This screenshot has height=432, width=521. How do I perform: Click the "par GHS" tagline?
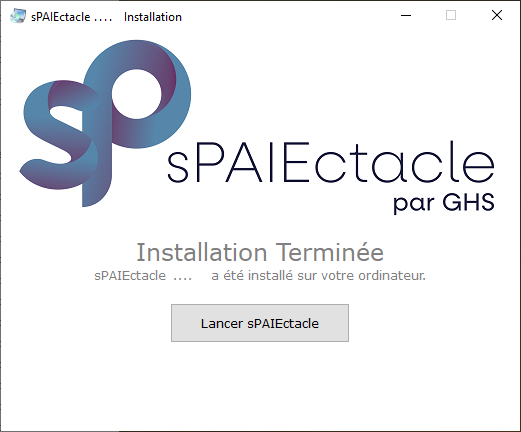[444, 202]
